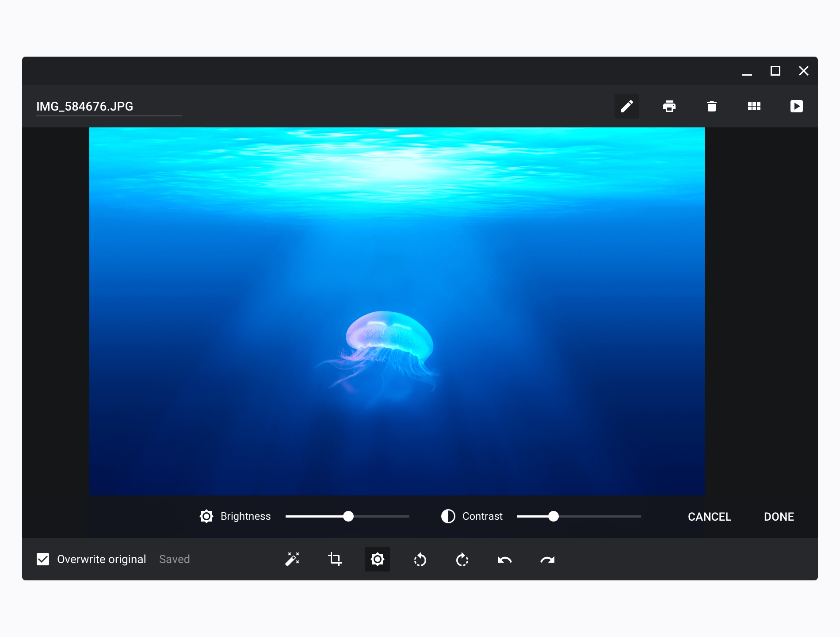Click the Overwrite original label
The width and height of the screenshot is (840, 637).
click(102, 559)
